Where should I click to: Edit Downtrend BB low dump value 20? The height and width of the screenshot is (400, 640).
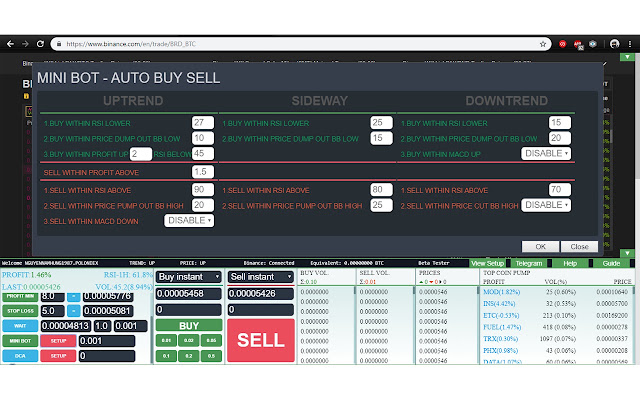pyautogui.click(x=560, y=138)
